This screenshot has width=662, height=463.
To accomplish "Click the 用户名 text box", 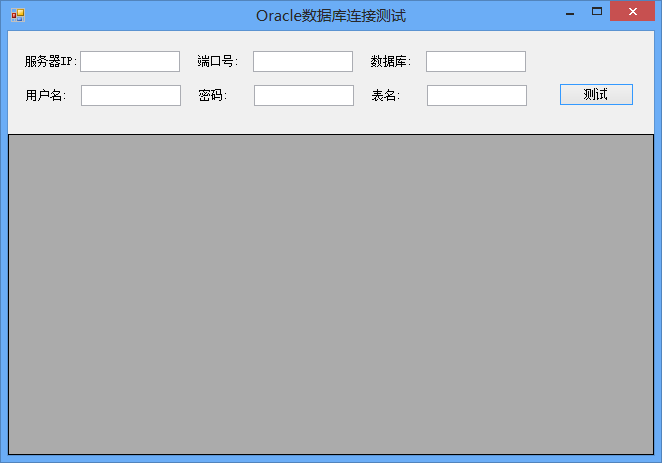I will pos(131,95).
